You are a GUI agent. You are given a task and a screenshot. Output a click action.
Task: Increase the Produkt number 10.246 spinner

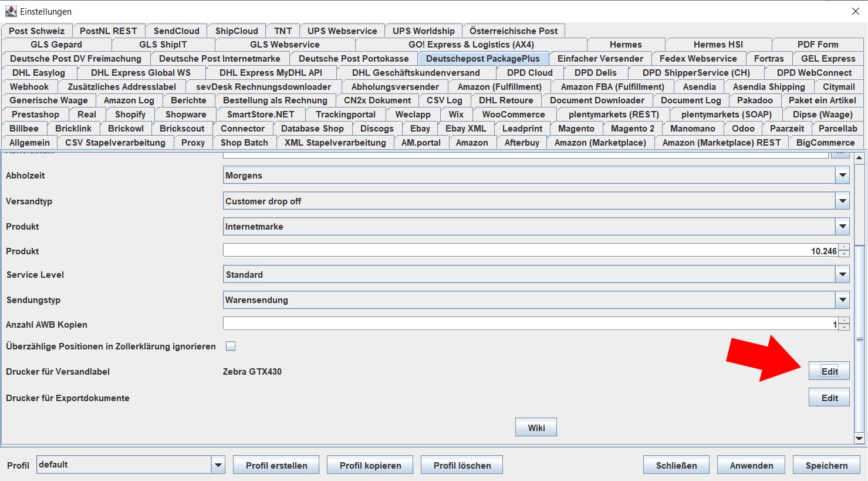point(844,247)
